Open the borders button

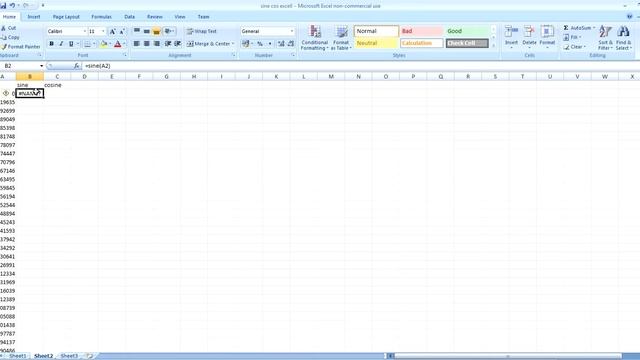coord(87,44)
